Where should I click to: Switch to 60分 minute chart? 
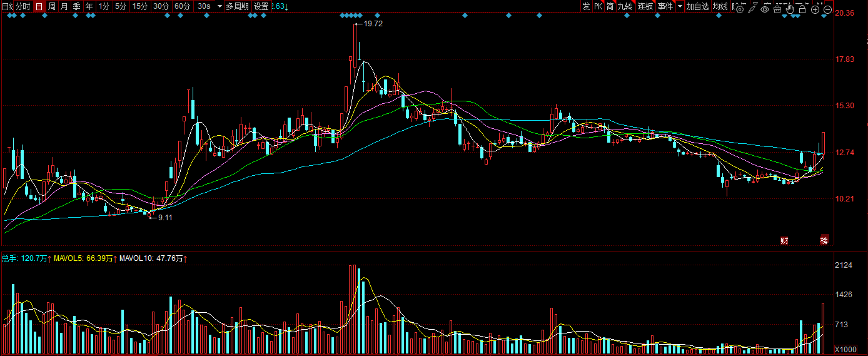(x=182, y=6)
